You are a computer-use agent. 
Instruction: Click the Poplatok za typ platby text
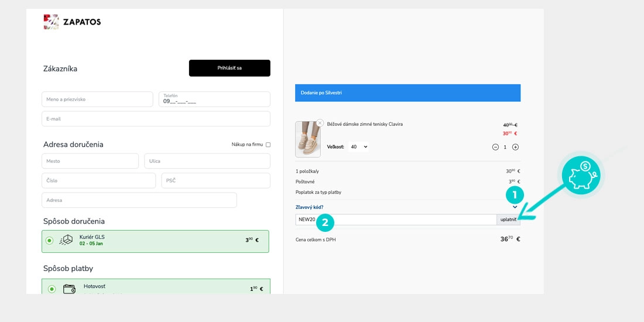tap(318, 192)
